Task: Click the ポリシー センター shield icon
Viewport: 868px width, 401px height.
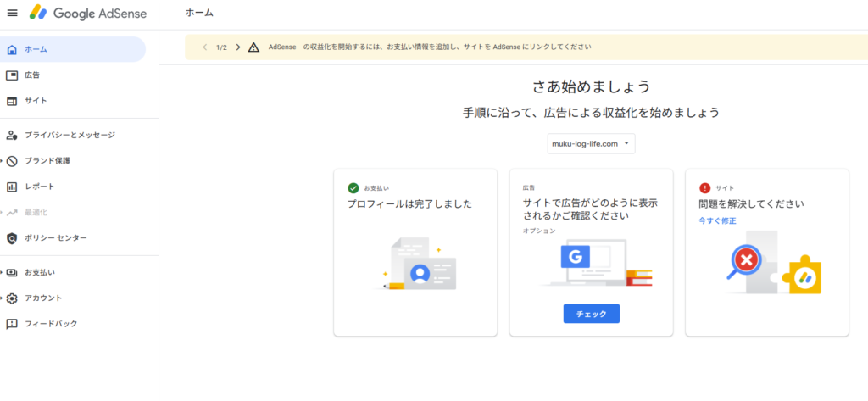Action: coord(12,238)
